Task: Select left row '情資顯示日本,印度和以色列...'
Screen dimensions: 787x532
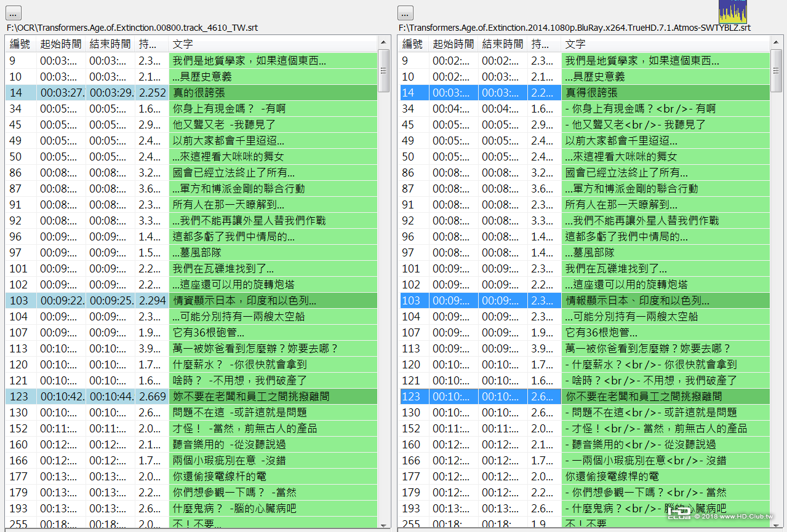Action: [191, 300]
